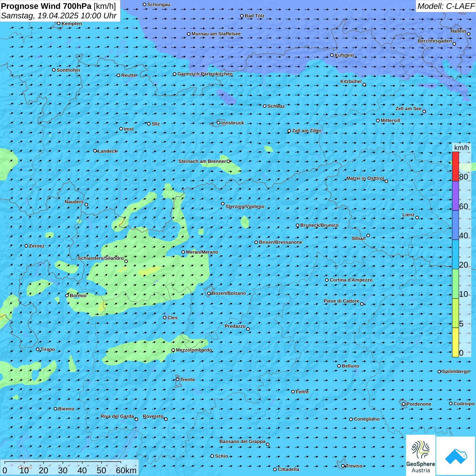
Task: Click the 'Kitzbühel' label
Action: (351, 81)
